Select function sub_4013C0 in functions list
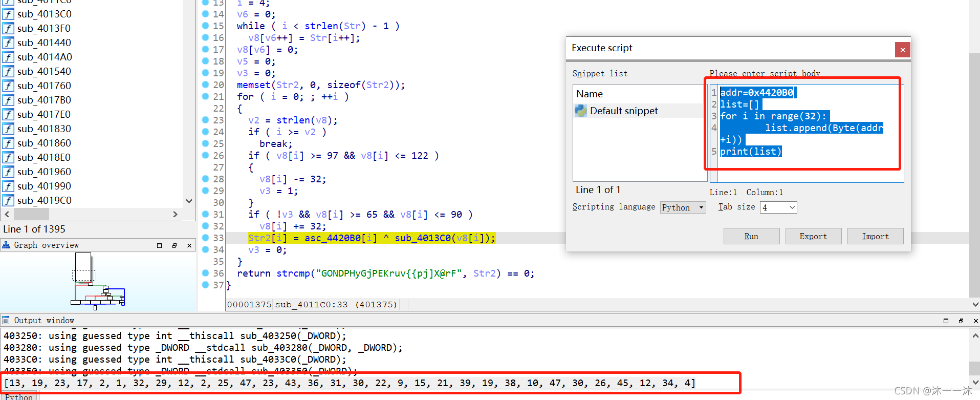The height and width of the screenshot is (400, 980). 45,14
